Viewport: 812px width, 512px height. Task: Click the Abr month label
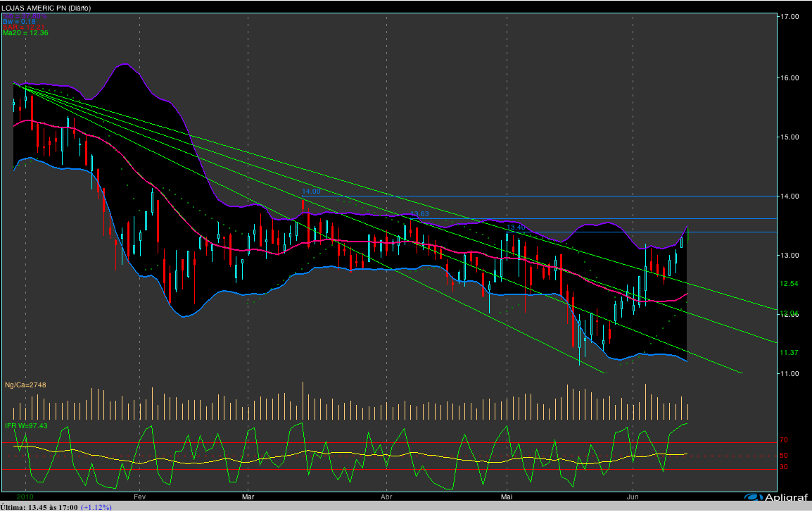(386, 497)
